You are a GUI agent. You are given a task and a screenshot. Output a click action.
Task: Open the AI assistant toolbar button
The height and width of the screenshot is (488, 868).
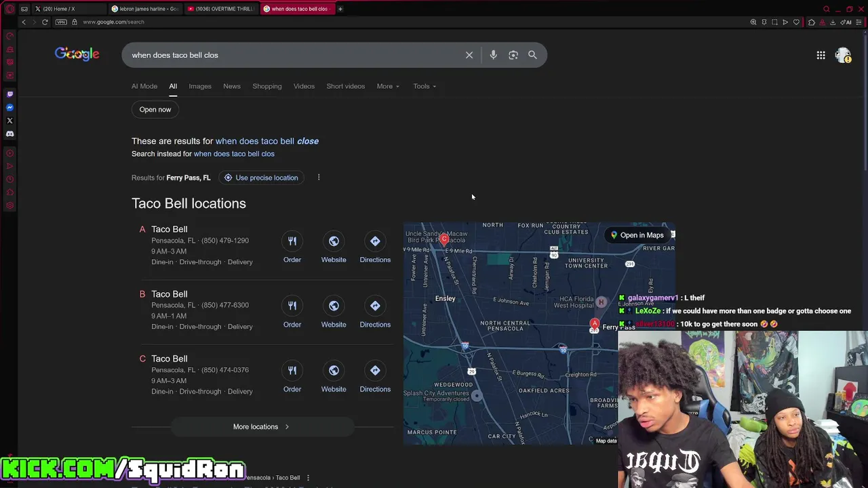[x=846, y=22]
